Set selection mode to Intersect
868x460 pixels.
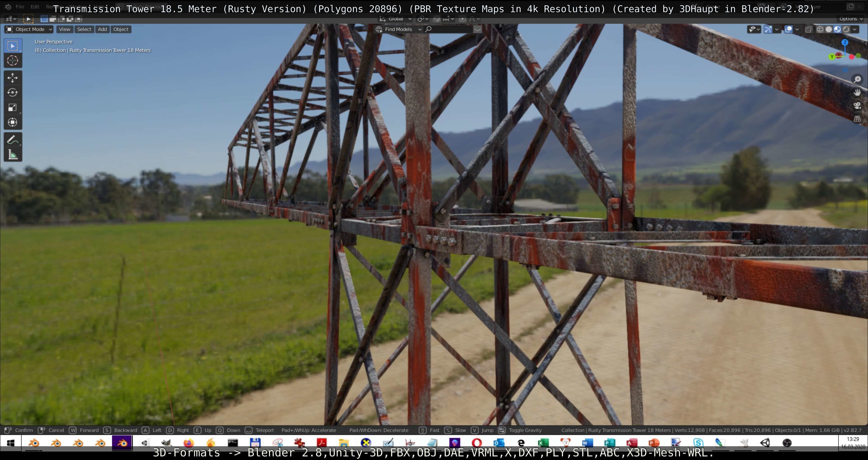click(x=79, y=19)
